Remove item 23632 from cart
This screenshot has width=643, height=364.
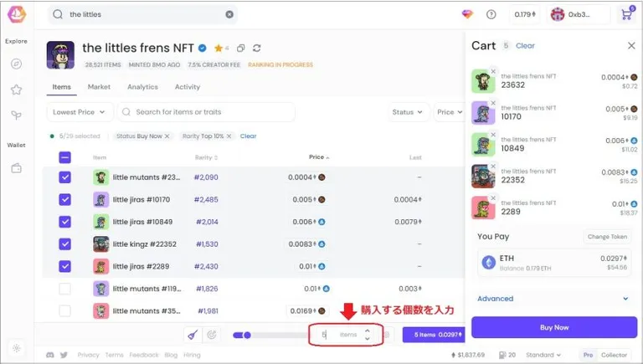[493, 71]
